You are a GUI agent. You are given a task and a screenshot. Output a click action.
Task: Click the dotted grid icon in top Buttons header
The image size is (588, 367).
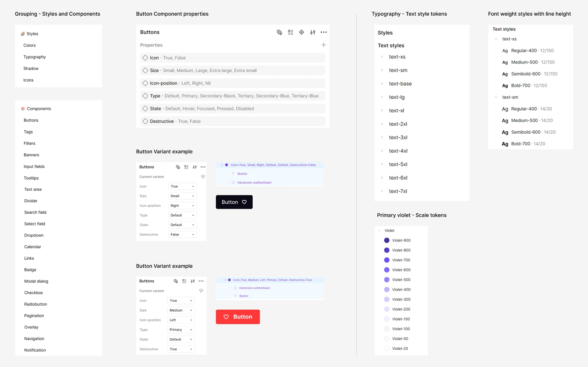pos(290,32)
